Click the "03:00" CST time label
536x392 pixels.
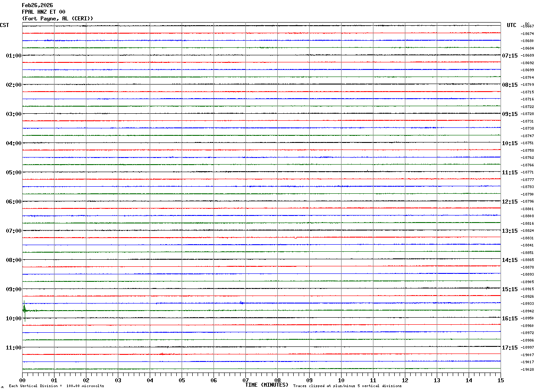tap(14, 114)
